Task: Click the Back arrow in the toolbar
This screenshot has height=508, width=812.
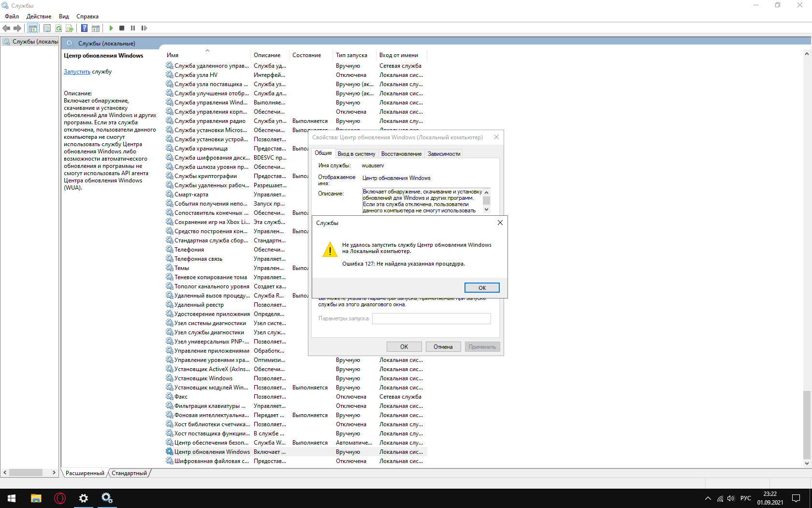Action: tap(6, 28)
